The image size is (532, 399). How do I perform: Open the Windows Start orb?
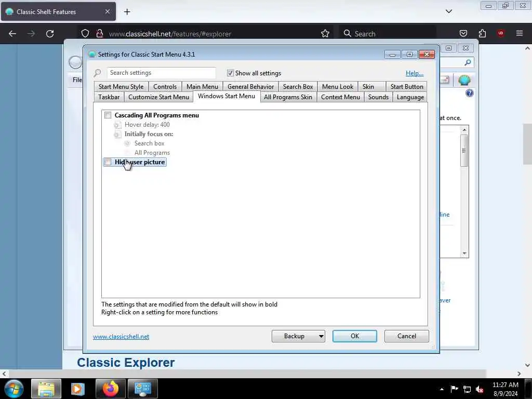(14, 389)
